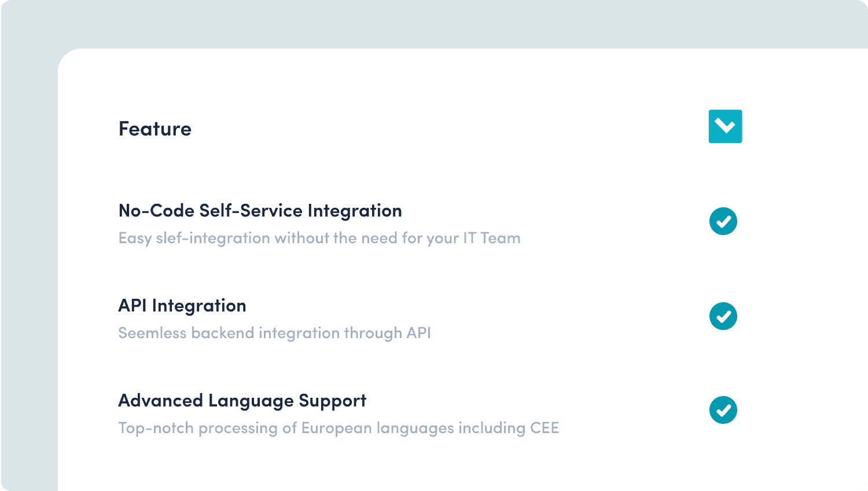Click the checkmark for Advanced Language Support
This screenshot has width=868, height=491.
723,411
